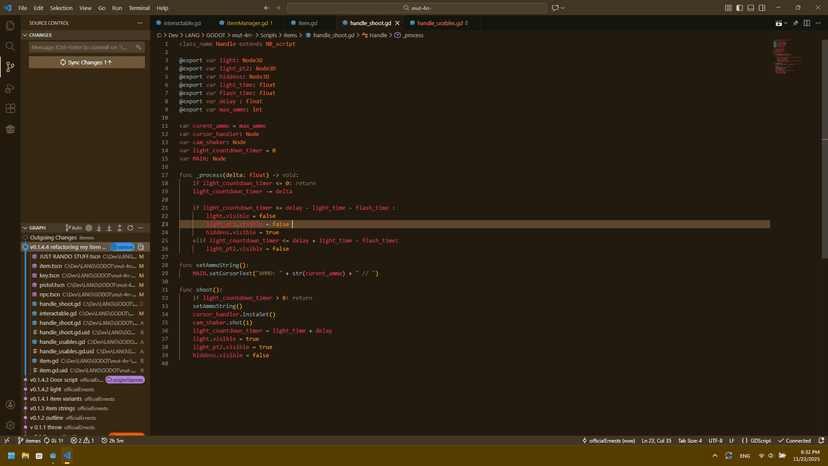
Task: Click GDScript language mode in status bar
Action: tap(760, 440)
